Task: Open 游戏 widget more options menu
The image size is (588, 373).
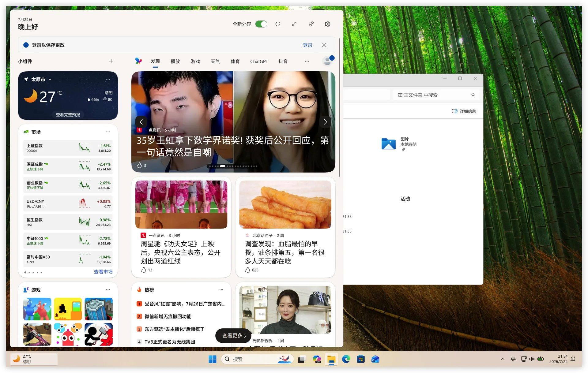Action: [108, 290]
